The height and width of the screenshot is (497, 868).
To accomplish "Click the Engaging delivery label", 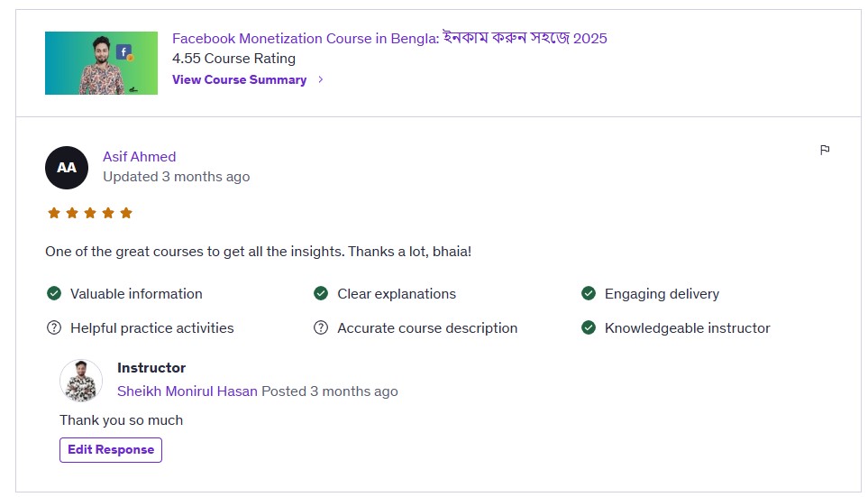I will click(662, 294).
